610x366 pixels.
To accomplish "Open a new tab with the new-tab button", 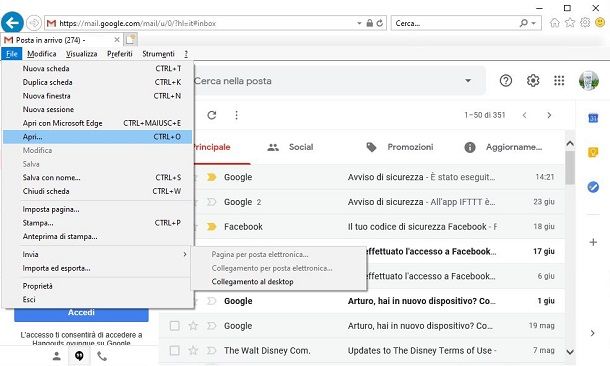I will pos(131,40).
